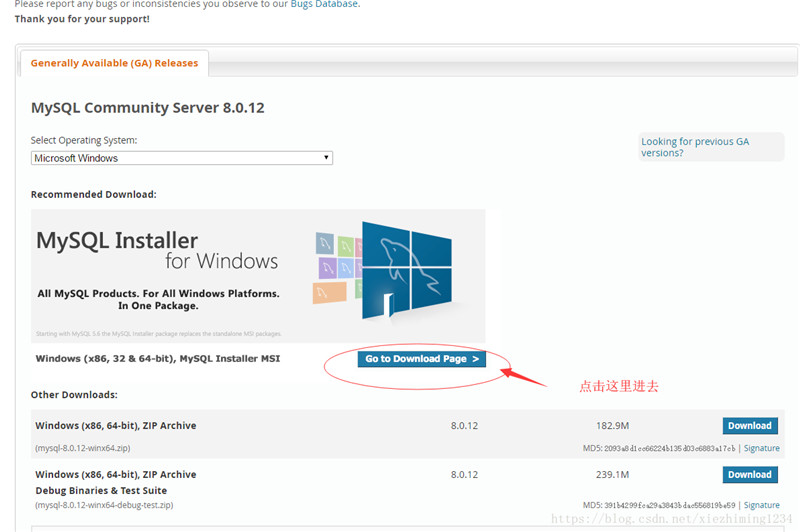Click the red arrow pointing at Go to Download Page

(523, 378)
